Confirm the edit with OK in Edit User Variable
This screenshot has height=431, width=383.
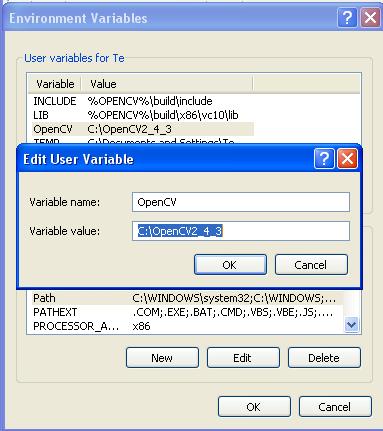click(230, 265)
